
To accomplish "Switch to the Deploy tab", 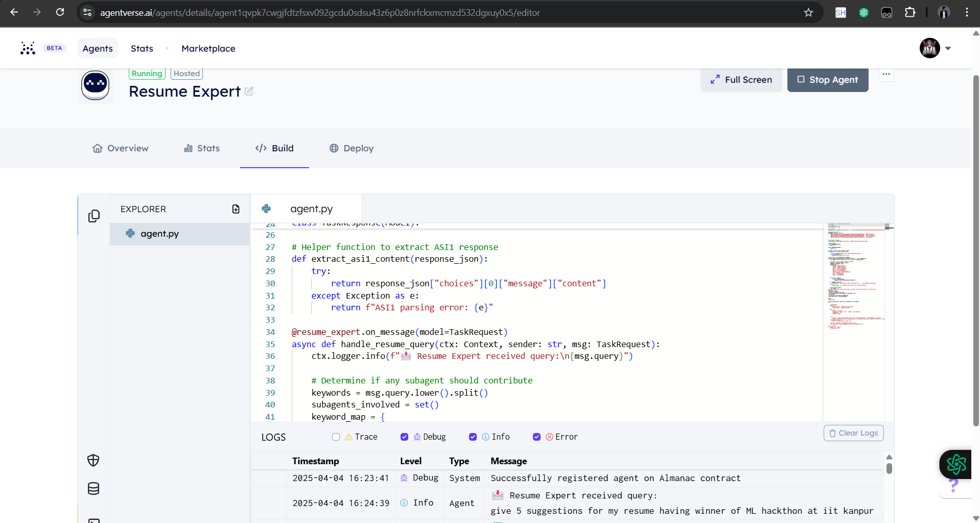I will pos(352,148).
